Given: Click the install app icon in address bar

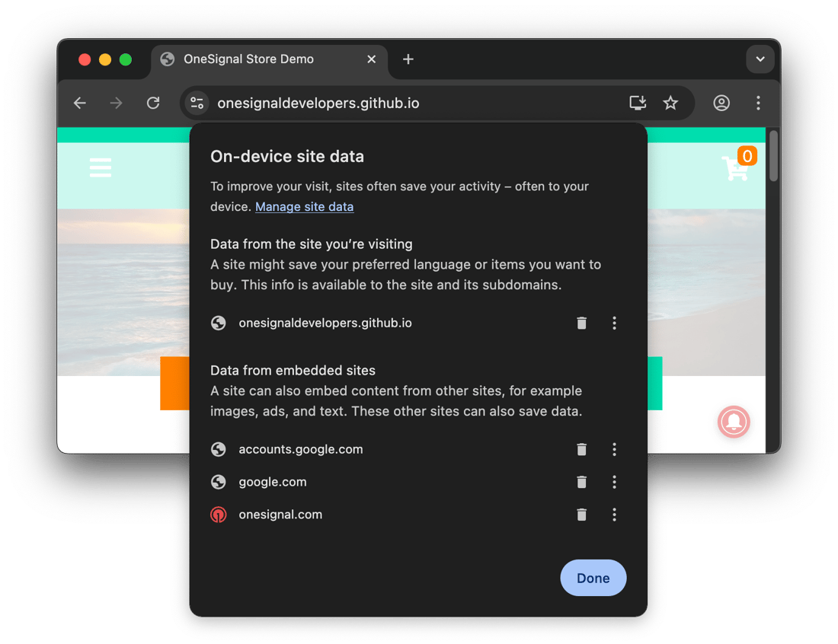Looking at the screenshot, I should [638, 103].
